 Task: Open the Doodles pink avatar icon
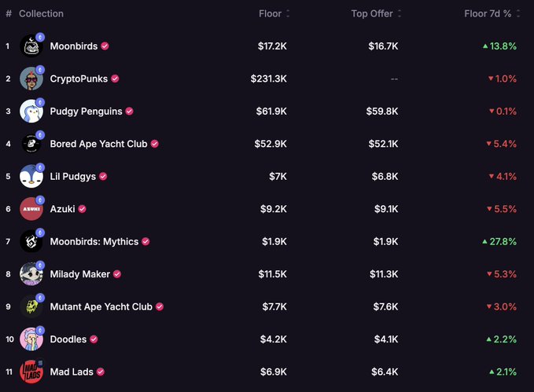31,339
